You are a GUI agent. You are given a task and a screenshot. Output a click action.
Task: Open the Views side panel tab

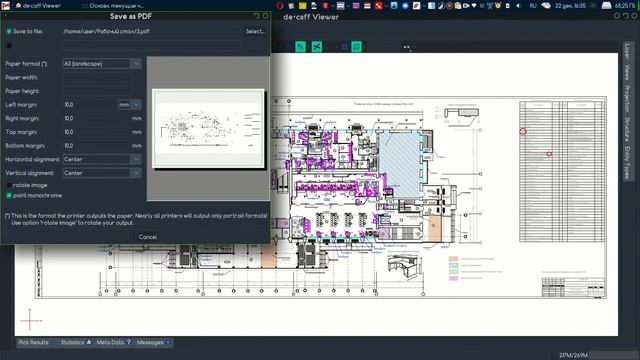pyautogui.click(x=627, y=72)
